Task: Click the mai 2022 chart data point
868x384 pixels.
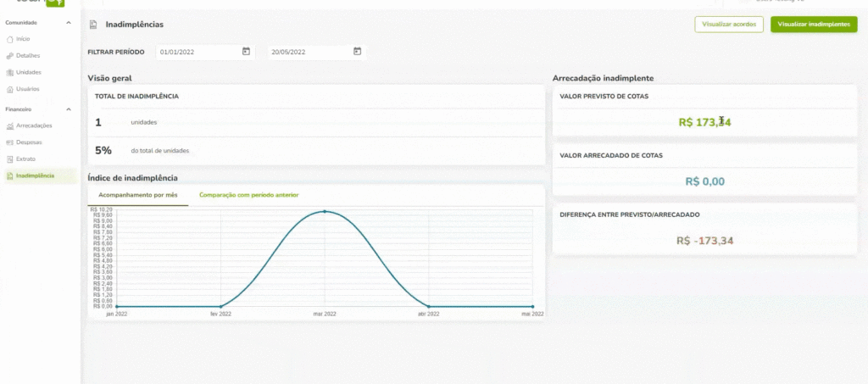Action: pos(532,307)
